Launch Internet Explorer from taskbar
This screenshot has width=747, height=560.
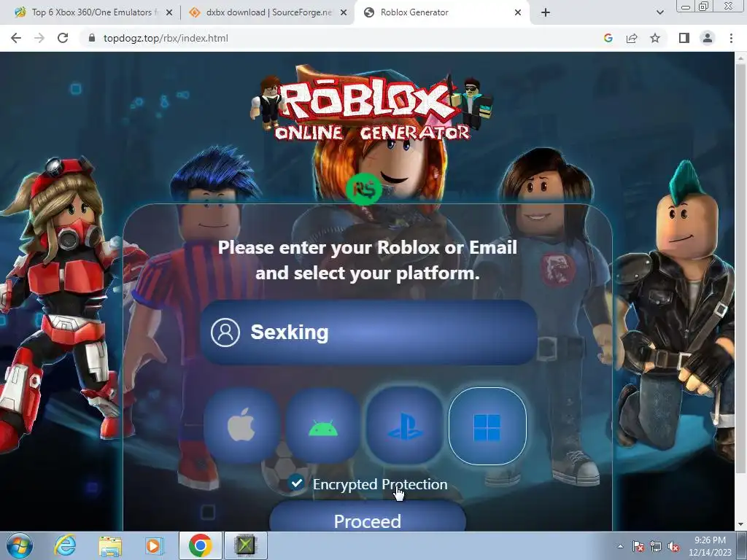[65, 545]
